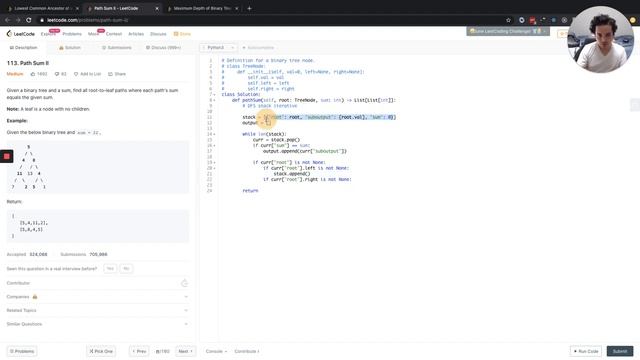Answer No to seen in interview
Image resolution: width=640 pixels, height=360 pixels.
[x=126, y=269]
